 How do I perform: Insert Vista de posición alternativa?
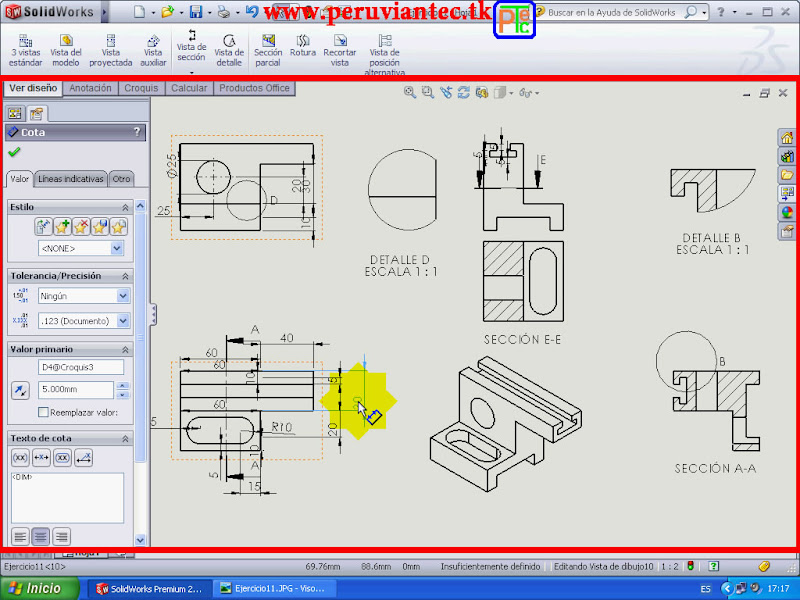click(x=384, y=54)
